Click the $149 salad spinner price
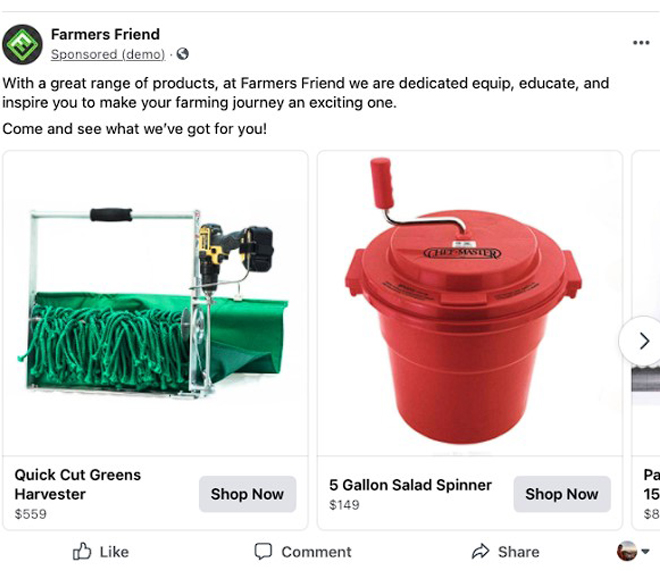The image size is (660, 580). tap(345, 505)
